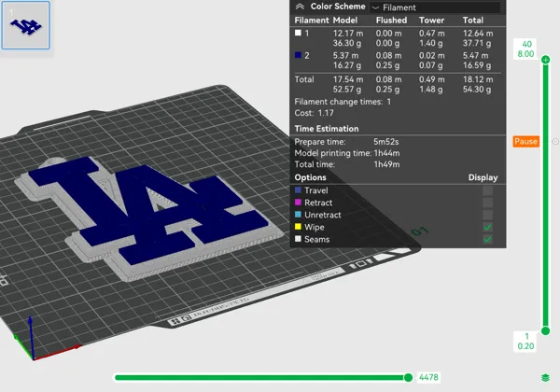The height and width of the screenshot is (392, 560).
Task: Disable the Wipe display checkbox
Action: tap(487, 227)
